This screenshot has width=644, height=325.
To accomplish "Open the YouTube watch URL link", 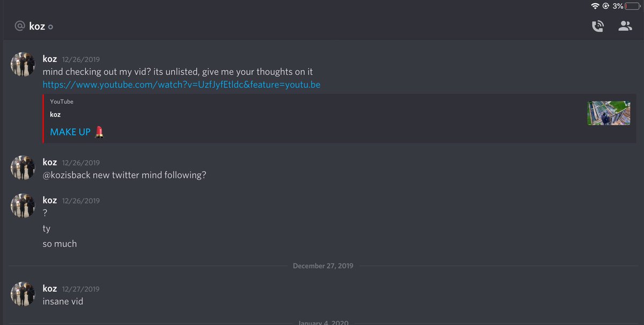I will (181, 85).
